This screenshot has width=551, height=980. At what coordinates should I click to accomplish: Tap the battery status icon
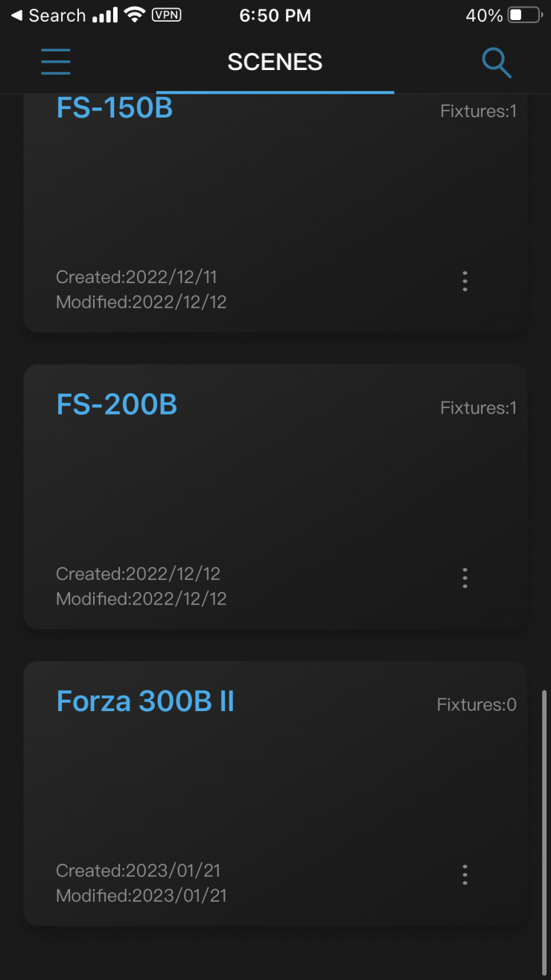point(524,16)
